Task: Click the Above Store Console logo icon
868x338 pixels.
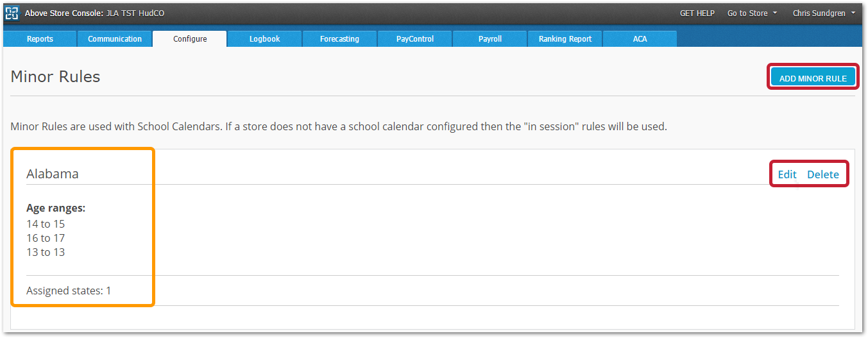Action: coord(12,13)
